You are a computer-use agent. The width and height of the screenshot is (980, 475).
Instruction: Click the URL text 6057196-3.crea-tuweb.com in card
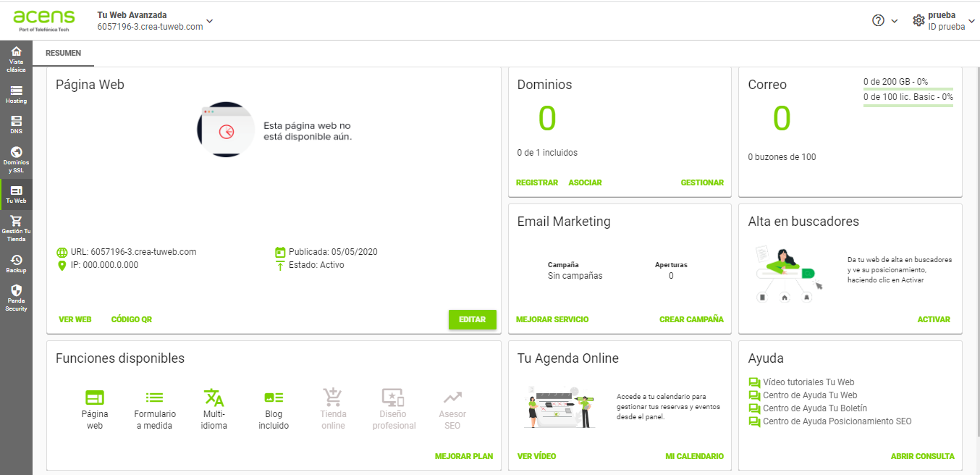tap(143, 252)
